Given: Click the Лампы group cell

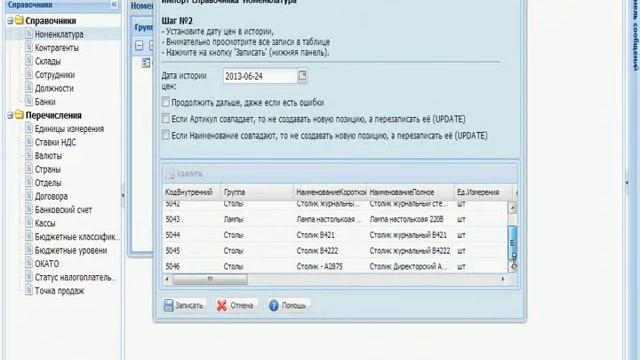Looking at the screenshot, I should coord(233,219).
